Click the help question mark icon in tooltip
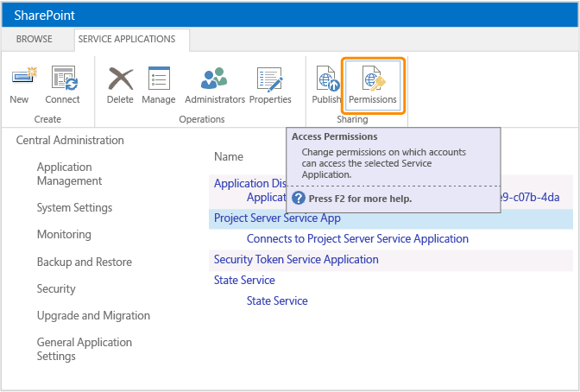Viewport: 580px width, 392px height. pyautogui.click(x=299, y=199)
